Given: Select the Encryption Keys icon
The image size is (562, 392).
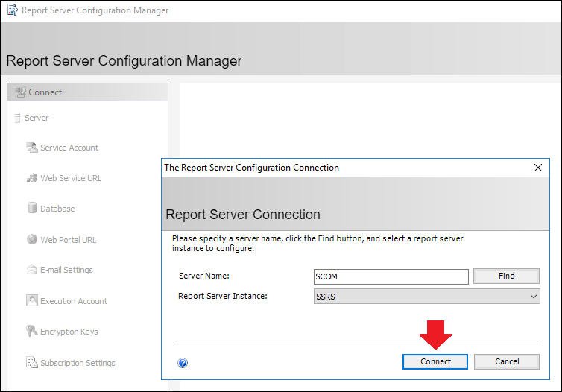Looking at the screenshot, I should tap(32, 331).
